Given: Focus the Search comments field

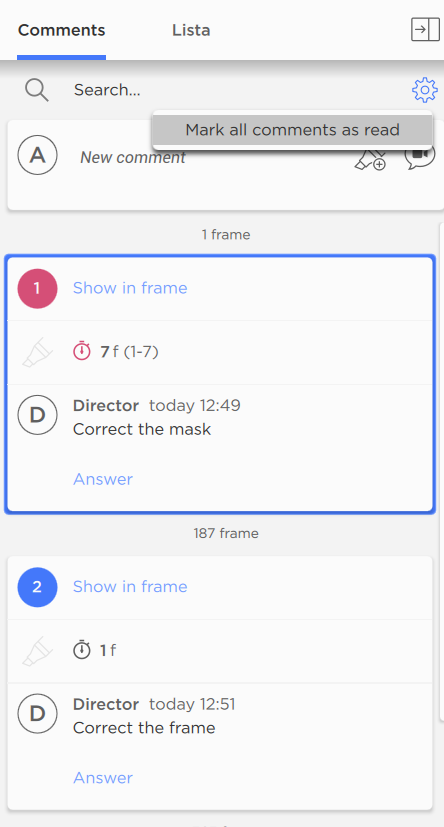Looking at the screenshot, I should 237,90.
